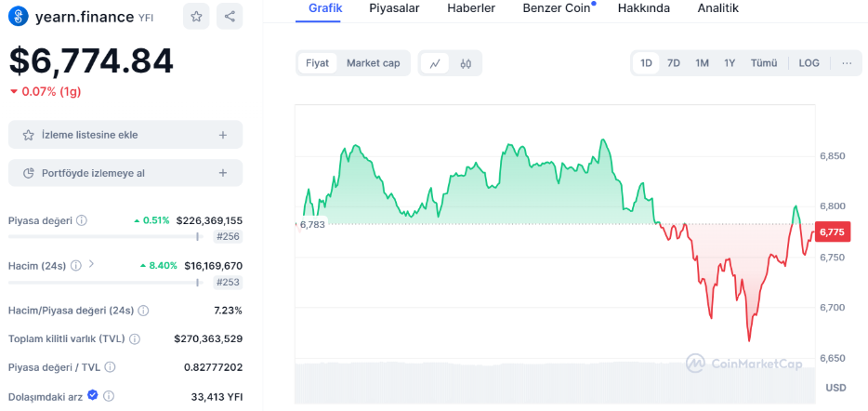Open the Analitik tab
Viewport: 868px width, 411px height.
pyautogui.click(x=718, y=8)
